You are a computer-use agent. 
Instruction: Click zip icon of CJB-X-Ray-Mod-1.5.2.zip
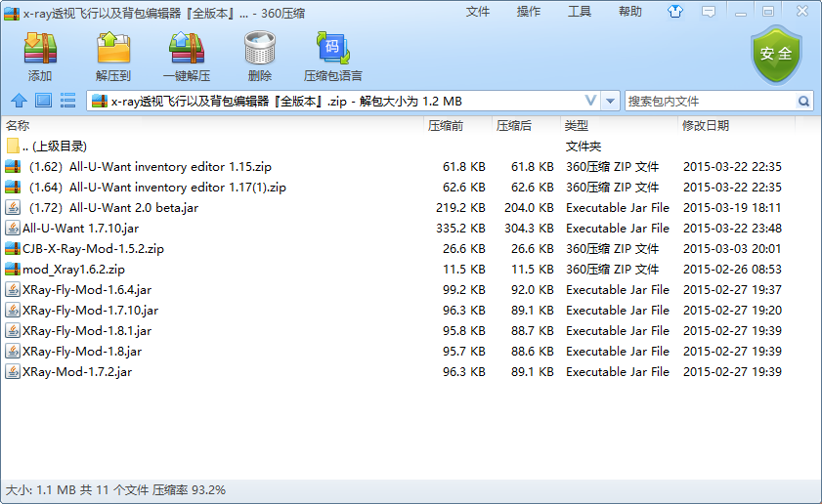pyautogui.click(x=13, y=248)
